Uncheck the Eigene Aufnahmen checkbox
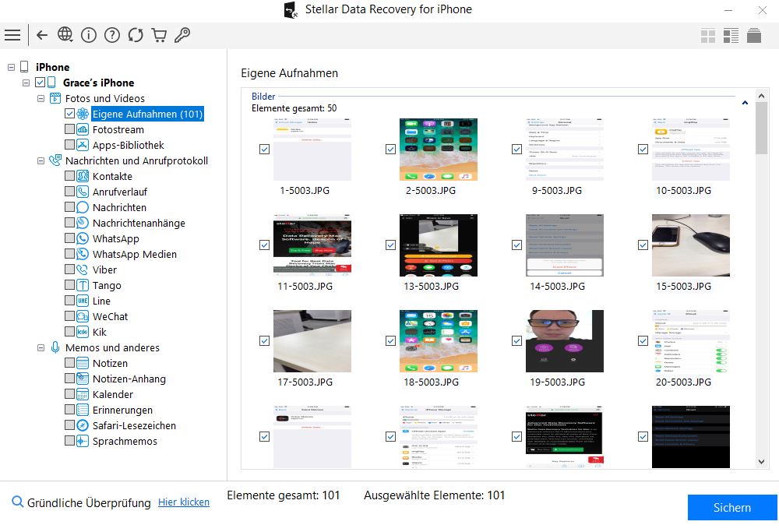 point(70,114)
